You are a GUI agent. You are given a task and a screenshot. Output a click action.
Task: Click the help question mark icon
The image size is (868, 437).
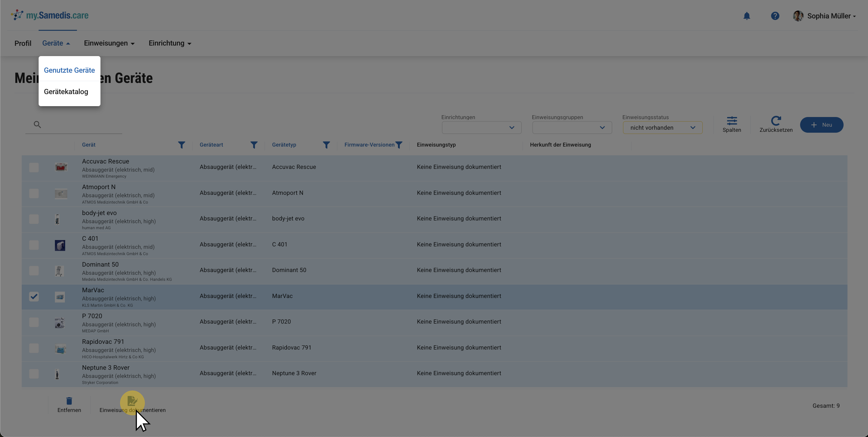[775, 16]
